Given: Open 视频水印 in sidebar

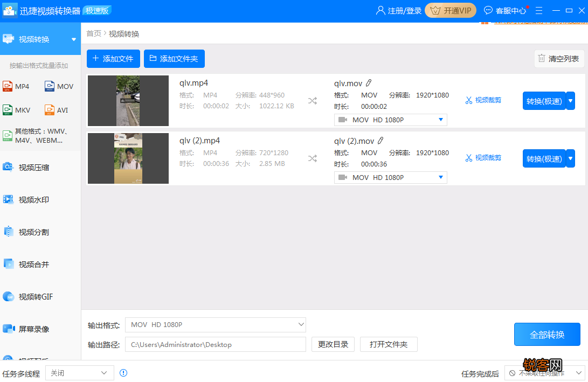Looking at the screenshot, I should (34, 200).
